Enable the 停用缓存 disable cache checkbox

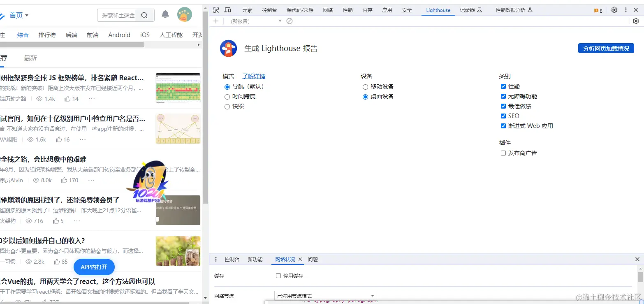[x=278, y=276]
